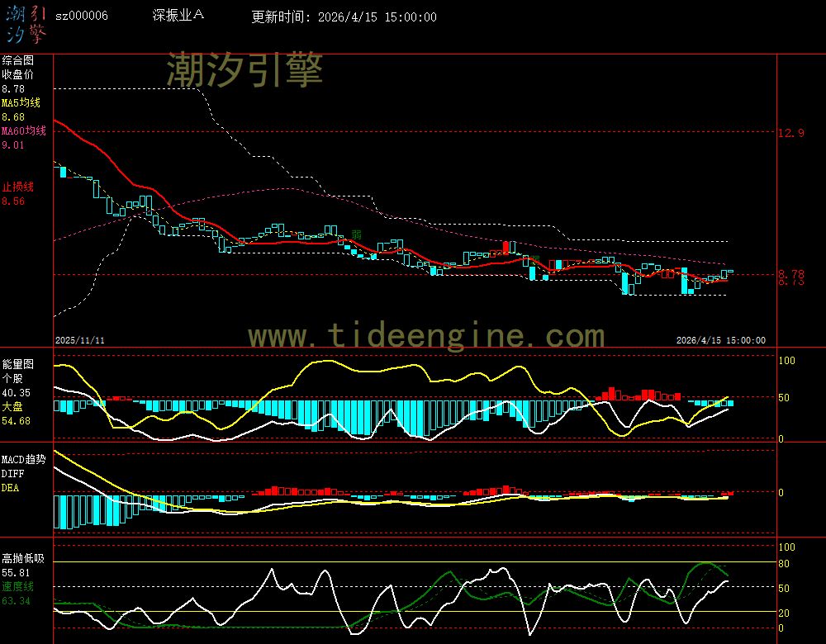Click the yellow DEA legend label
Image resolution: width=826 pixels, height=644 pixels.
pos(10,488)
